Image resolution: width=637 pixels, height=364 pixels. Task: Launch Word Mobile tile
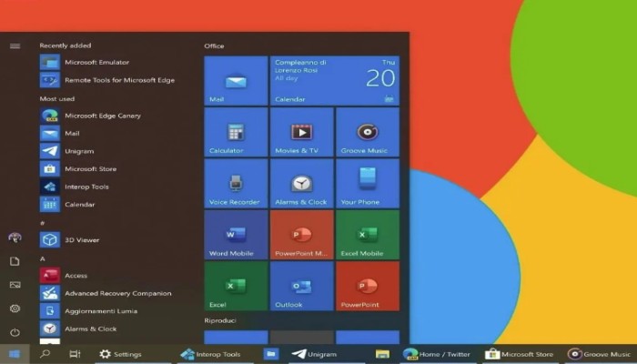pos(236,235)
